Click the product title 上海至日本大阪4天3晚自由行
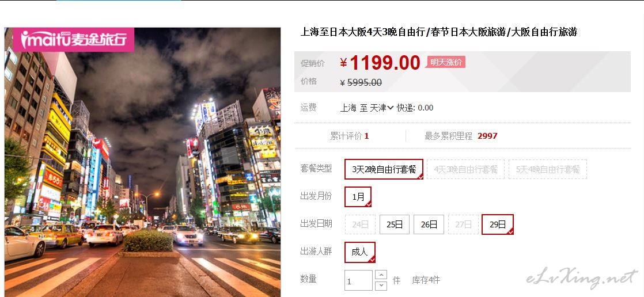 coord(363,32)
